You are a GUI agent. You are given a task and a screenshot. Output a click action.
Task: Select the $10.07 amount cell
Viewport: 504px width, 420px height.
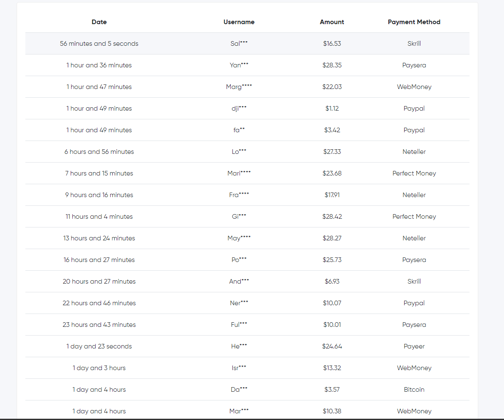pos(332,303)
